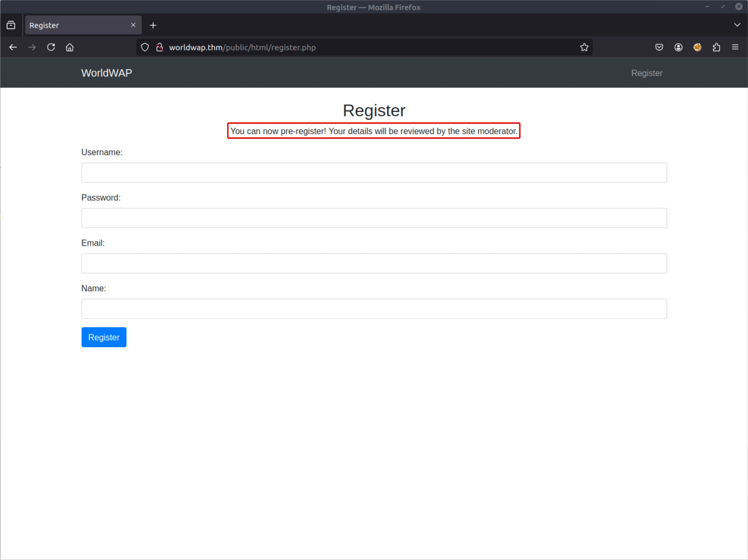Expand the list all tabs chevron
This screenshot has width=748, height=560.
[737, 25]
